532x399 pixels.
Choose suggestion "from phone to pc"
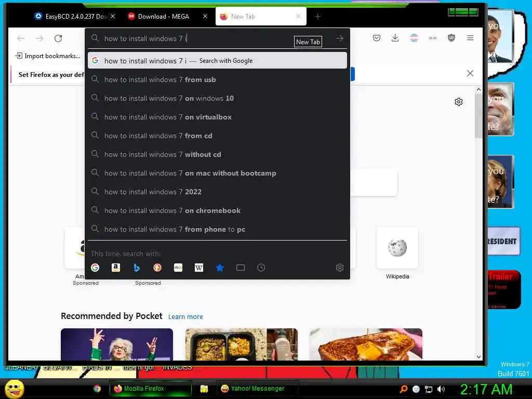[217, 229]
